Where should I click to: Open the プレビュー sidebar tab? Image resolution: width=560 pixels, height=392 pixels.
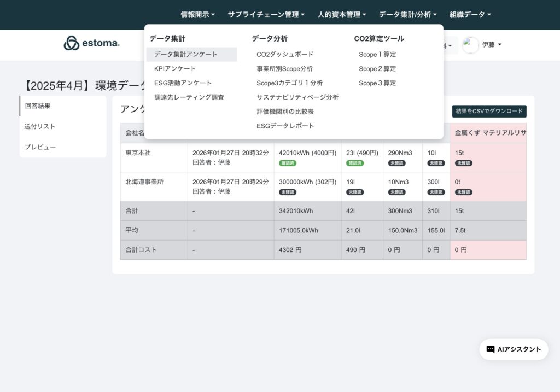[40, 147]
